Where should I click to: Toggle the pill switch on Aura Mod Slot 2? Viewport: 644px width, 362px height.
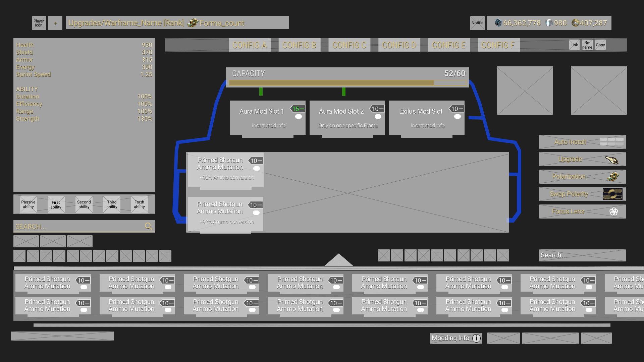(378, 117)
